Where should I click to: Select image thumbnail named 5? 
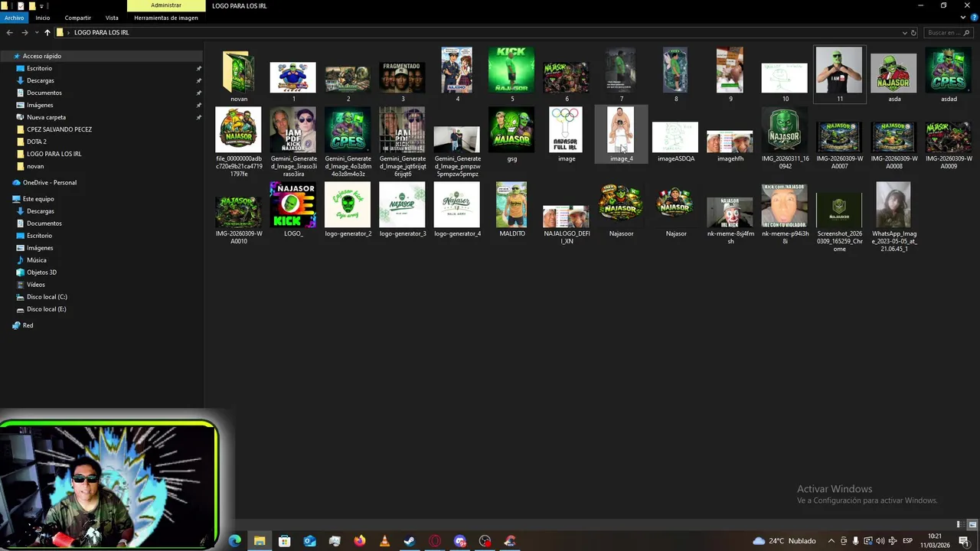(511, 70)
